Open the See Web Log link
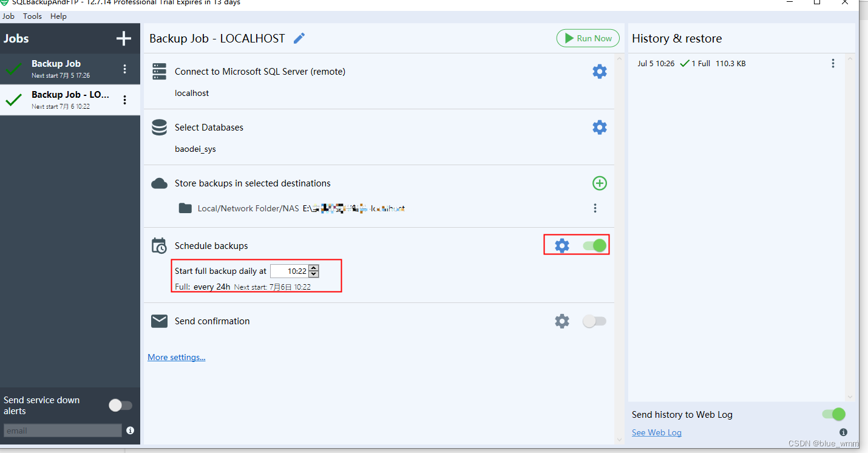This screenshot has height=453, width=868. [657, 432]
